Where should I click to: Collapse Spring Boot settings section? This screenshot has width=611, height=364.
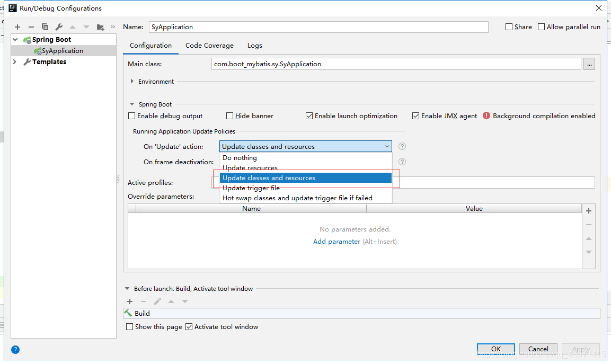point(132,104)
